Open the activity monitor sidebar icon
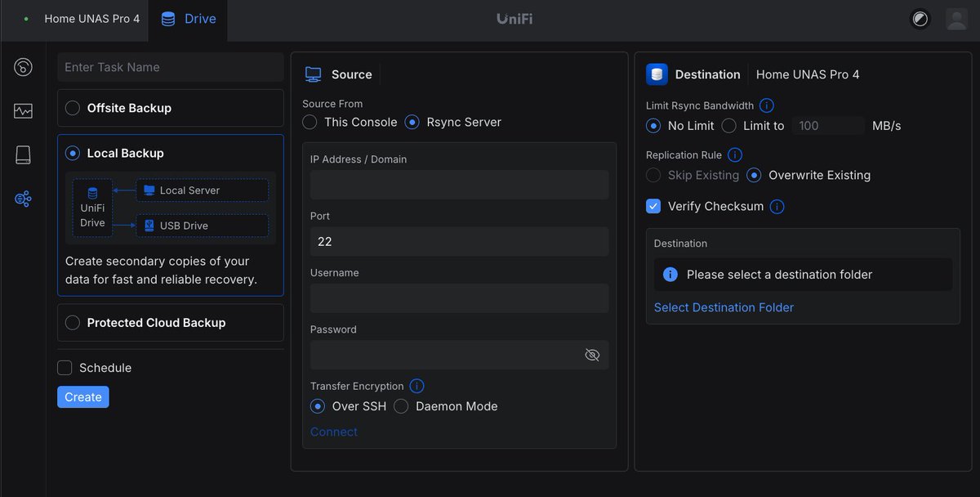The image size is (980, 497). 23,110
